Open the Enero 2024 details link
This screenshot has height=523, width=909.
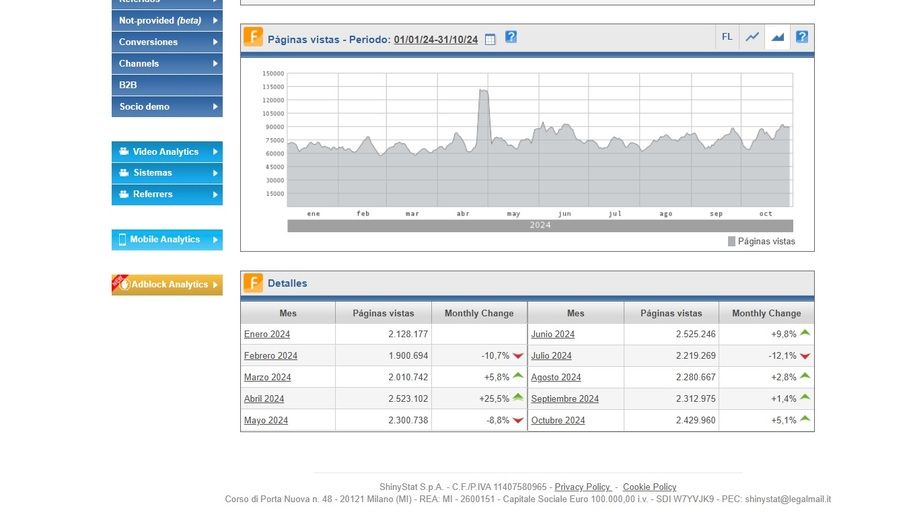(267, 334)
